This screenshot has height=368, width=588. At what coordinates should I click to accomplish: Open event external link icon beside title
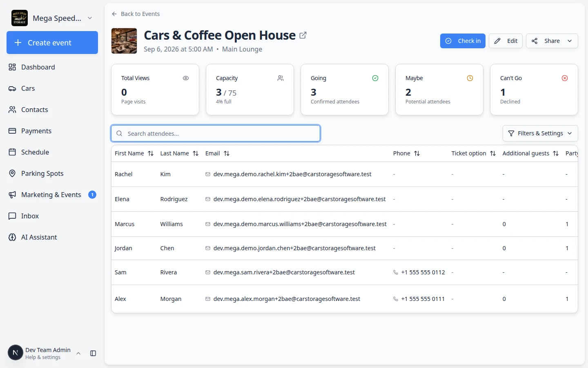(303, 36)
